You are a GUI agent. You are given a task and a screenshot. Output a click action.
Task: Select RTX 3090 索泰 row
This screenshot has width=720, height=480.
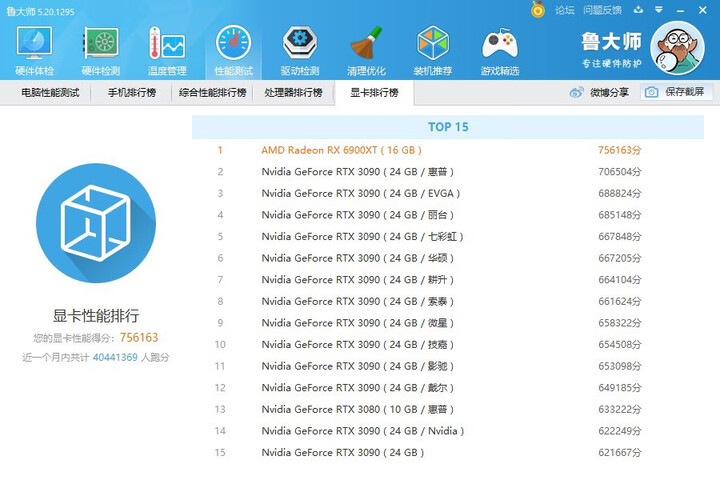(x=448, y=301)
